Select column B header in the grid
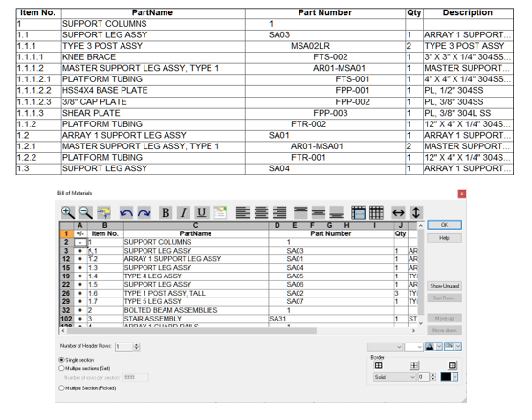This screenshot has width=532, height=420. [105, 225]
